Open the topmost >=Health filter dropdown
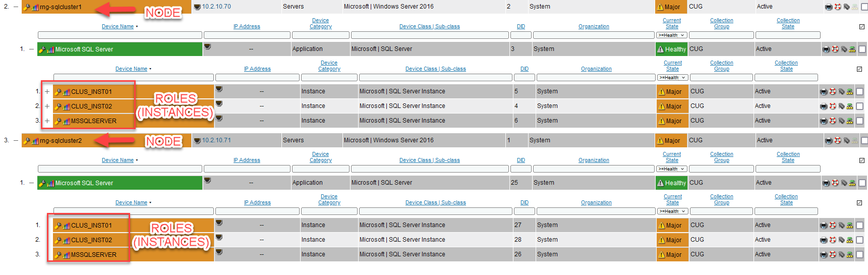This screenshot has height=275, width=868. click(x=671, y=35)
